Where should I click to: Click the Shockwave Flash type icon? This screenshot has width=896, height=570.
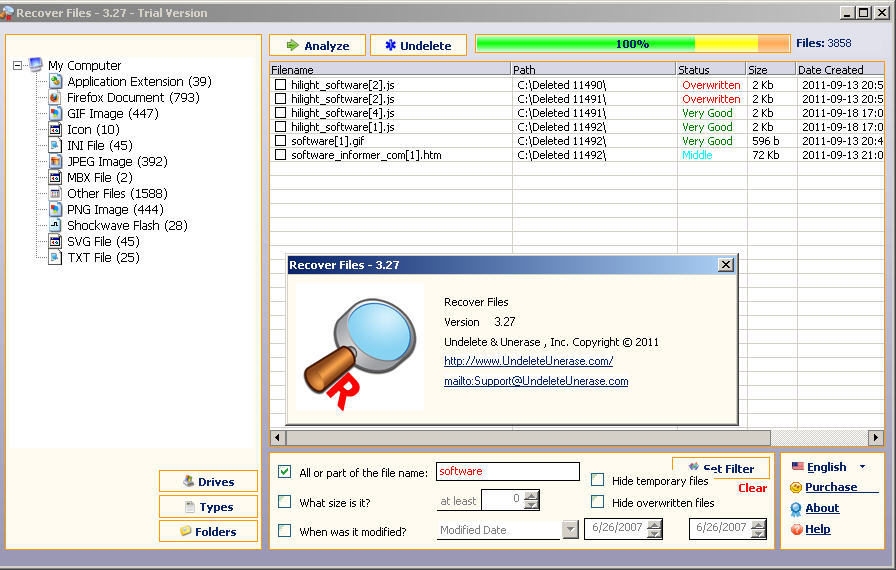55,225
